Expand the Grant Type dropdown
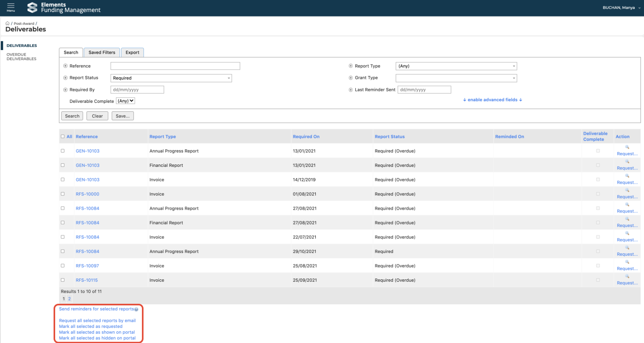This screenshot has width=644, height=343. point(456,78)
